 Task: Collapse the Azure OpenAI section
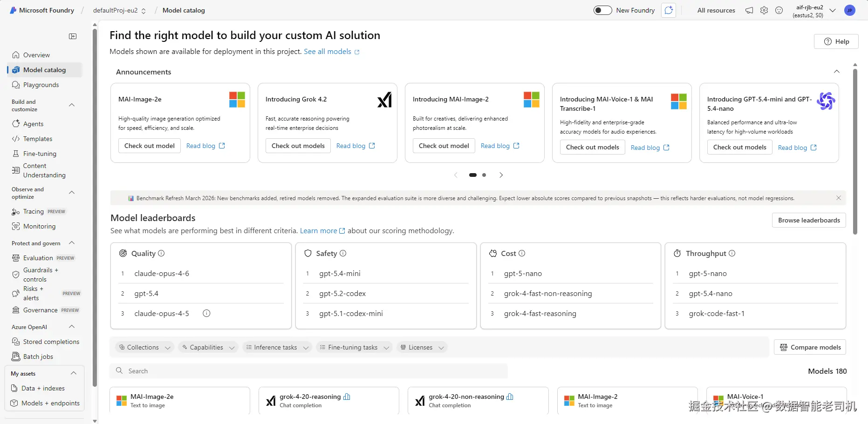pos(72,327)
